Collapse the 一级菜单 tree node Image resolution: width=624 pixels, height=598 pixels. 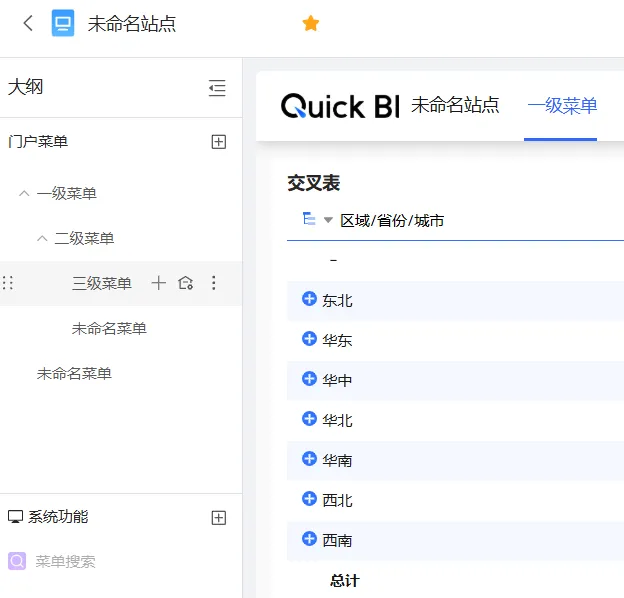24,193
